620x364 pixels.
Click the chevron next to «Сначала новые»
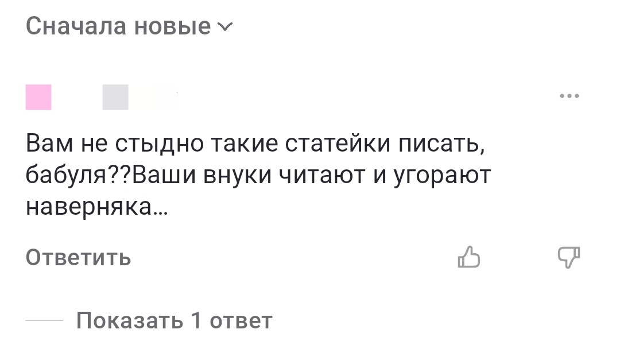click(x=226, y=26)
